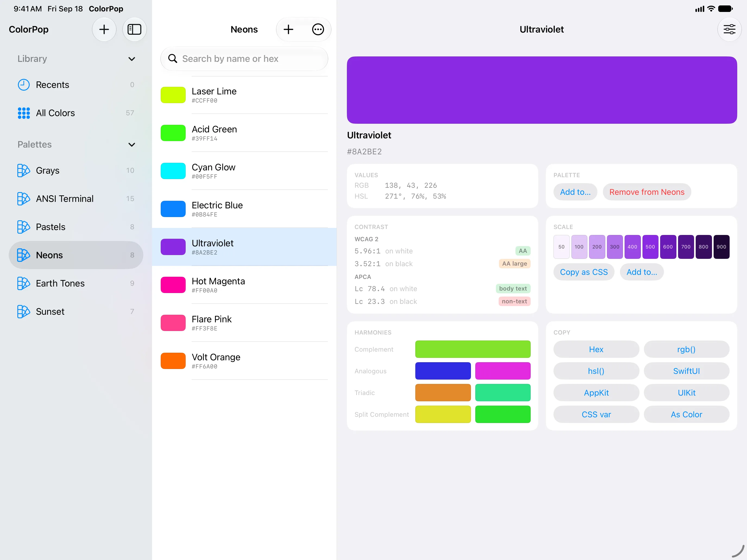Open the Laser Lime color row
Image resolution: width=747 pixels, height=560 pixels.
point(244,95)
